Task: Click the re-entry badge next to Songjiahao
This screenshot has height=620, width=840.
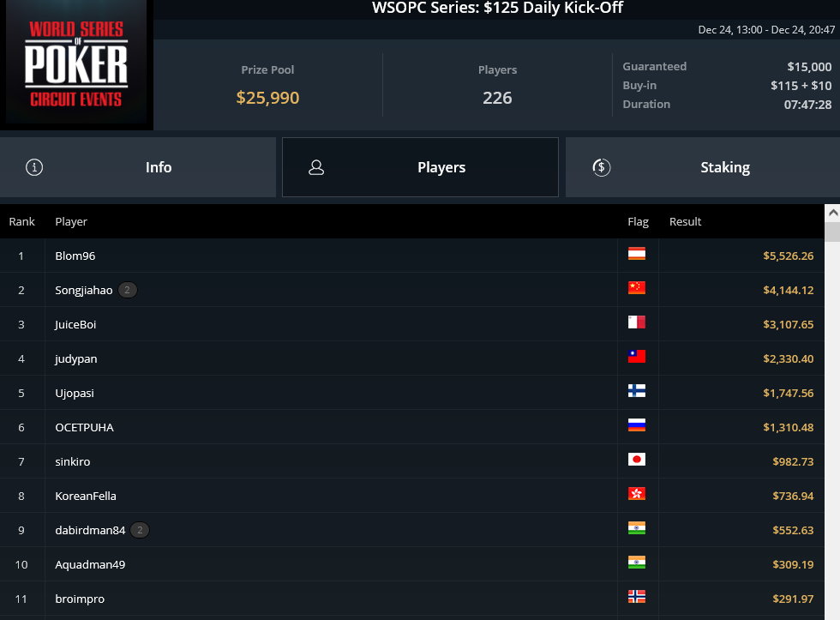Action: (x=127, y=290)
